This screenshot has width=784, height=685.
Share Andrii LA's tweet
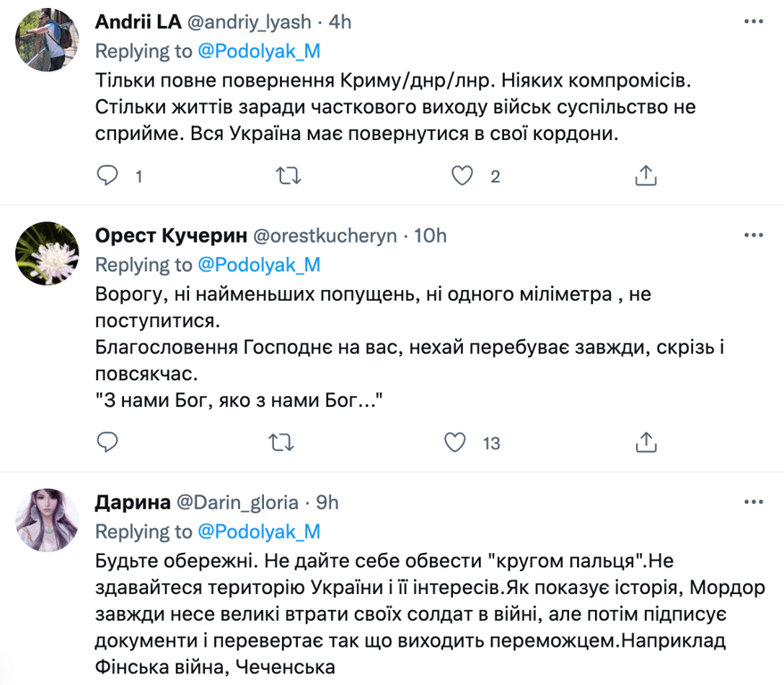[645, 176]
